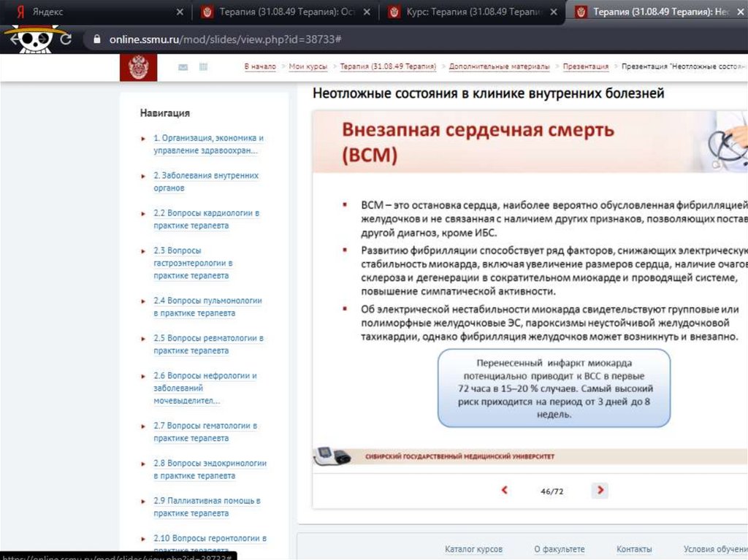Open the university crest logo home
Image resolution: width=748 pixels, height=560 pixels.
tap(138, 67)
